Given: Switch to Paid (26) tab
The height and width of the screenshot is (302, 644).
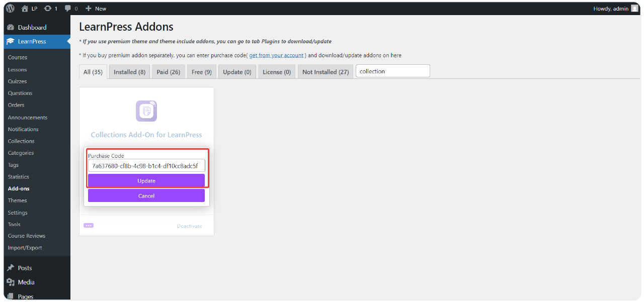Looking at the screenshot, I should pyautogui.click(x=169, y=72).
